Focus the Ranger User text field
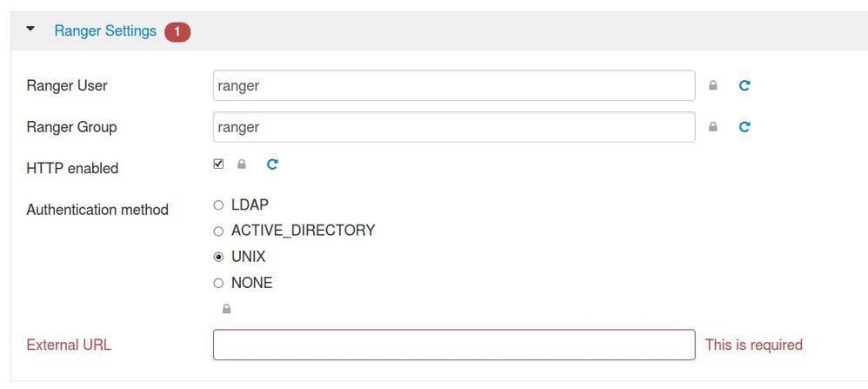 (453, 86)
